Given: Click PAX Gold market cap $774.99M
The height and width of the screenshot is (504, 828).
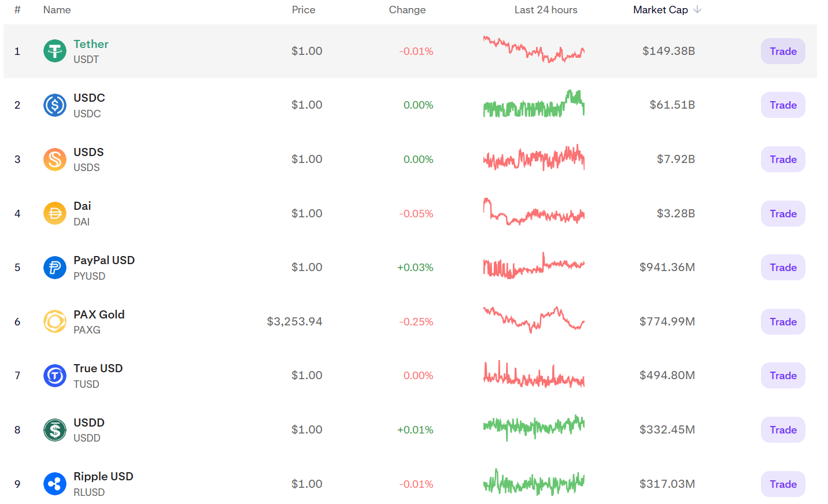Looking at the screenshot, I should click(667, 321).
